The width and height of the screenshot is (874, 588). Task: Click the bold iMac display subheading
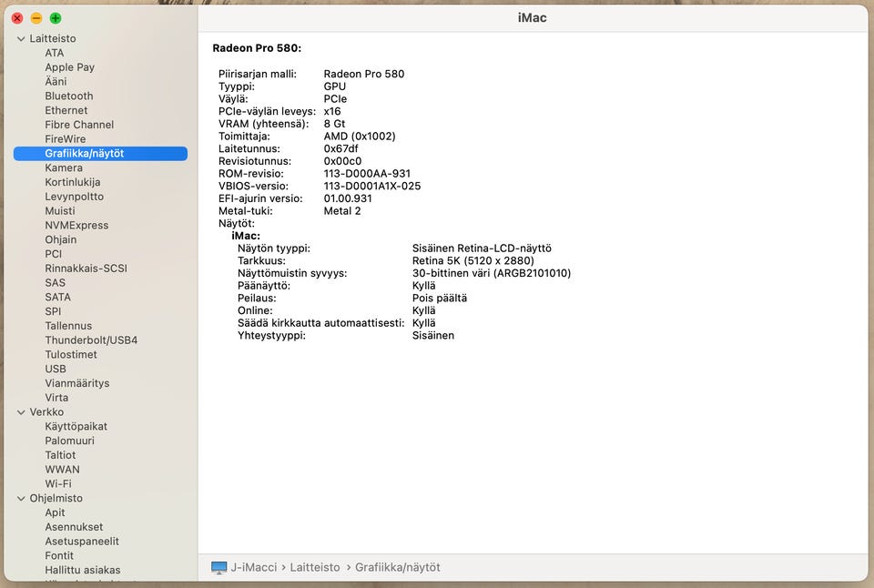(246, 237)
